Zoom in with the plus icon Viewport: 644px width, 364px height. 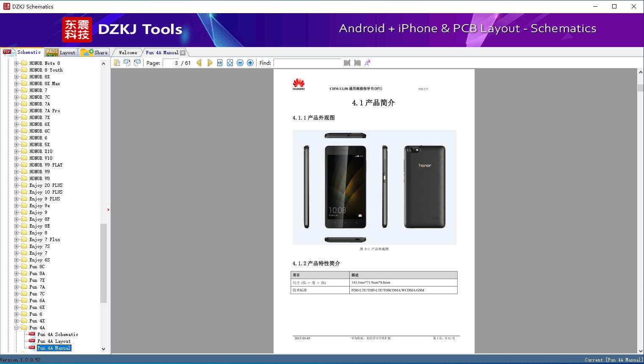(250, 63)
